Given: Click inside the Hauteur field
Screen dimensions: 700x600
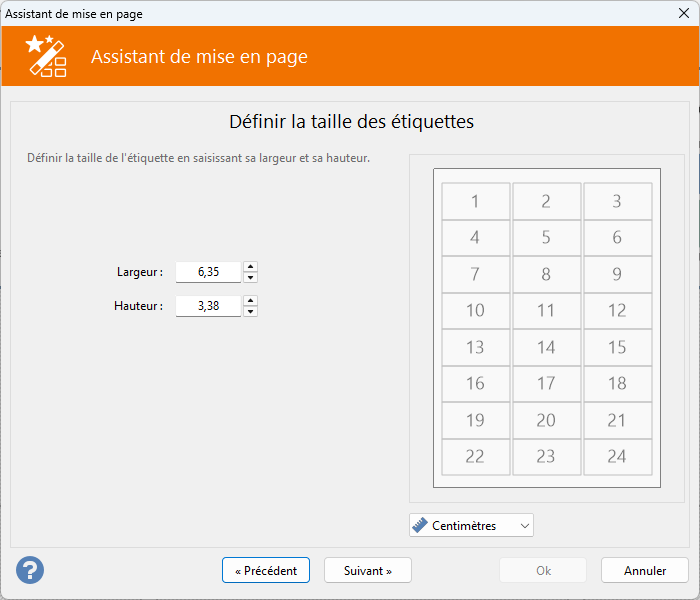Looking at the screenshot, I should pos(208,306).
